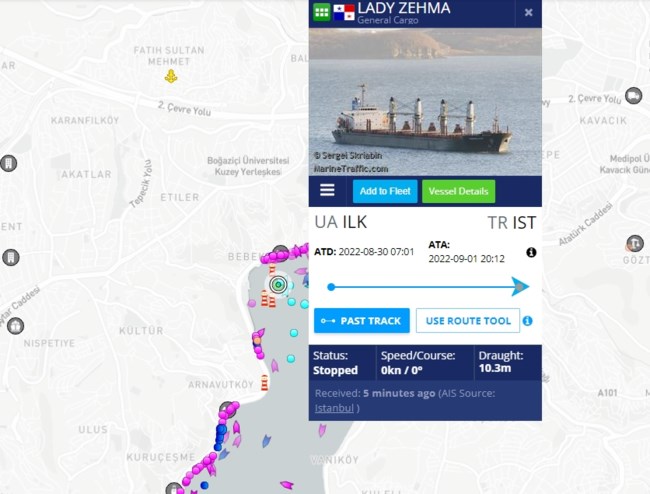650x494 pixels.
Task: Show the vessel's past track
Action: pos(362,320)
